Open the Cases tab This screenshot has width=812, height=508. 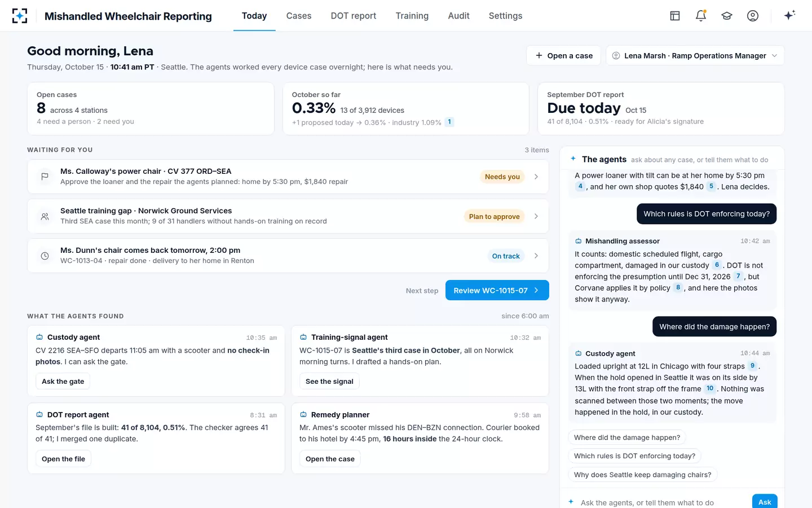click(x=299, y=16)
